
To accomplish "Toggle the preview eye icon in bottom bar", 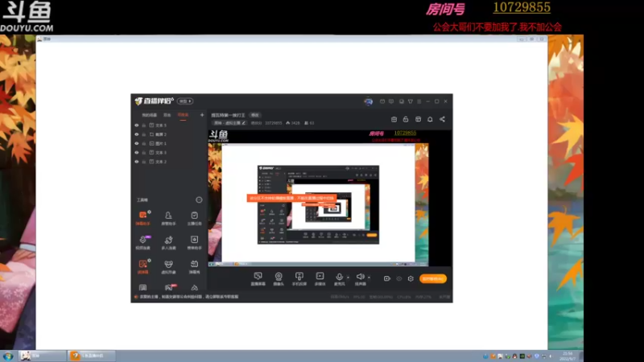I will (398, 278).
